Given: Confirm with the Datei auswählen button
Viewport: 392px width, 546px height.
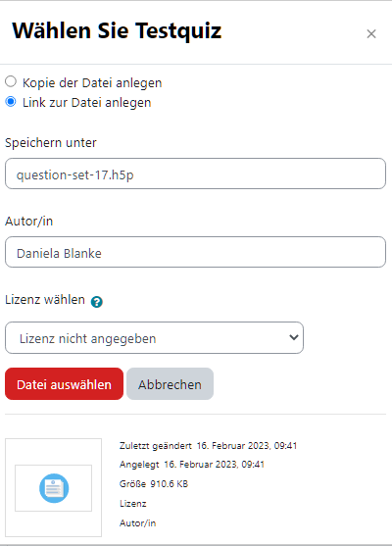Looking at the screenshot, I should (x=64, y=383).
